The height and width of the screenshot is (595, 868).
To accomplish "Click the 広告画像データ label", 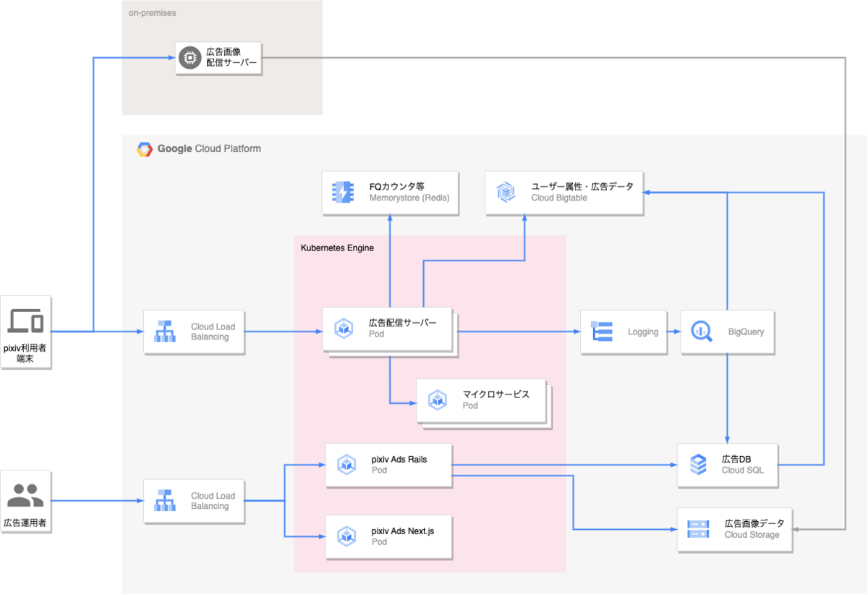I will [754, 523].
